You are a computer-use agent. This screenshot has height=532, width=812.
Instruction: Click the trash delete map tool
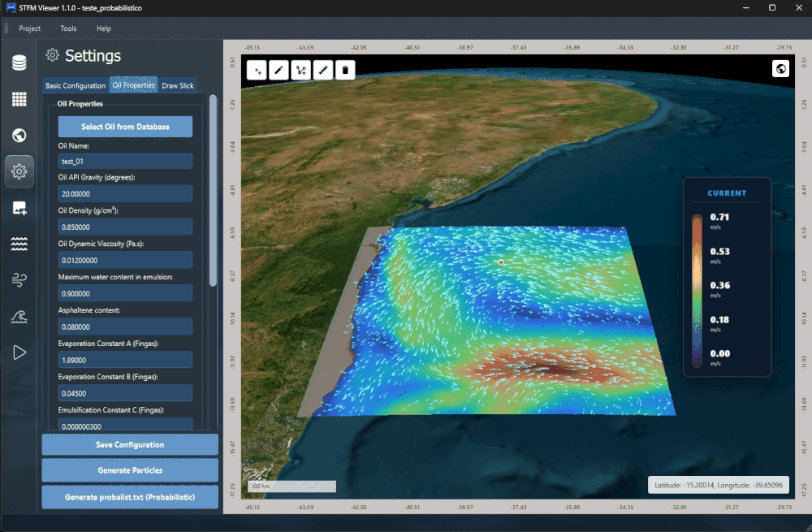pyautogui.click(x=345, y=70)
